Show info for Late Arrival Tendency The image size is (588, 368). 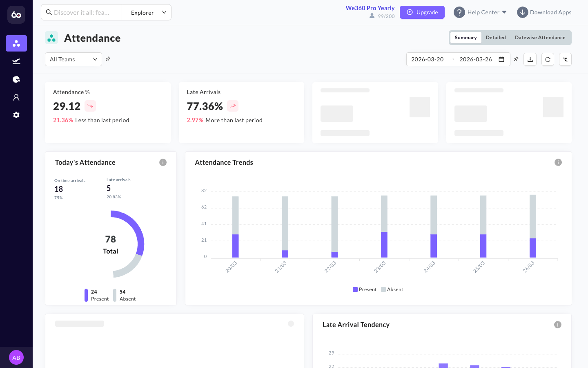[x=558, y=325]
